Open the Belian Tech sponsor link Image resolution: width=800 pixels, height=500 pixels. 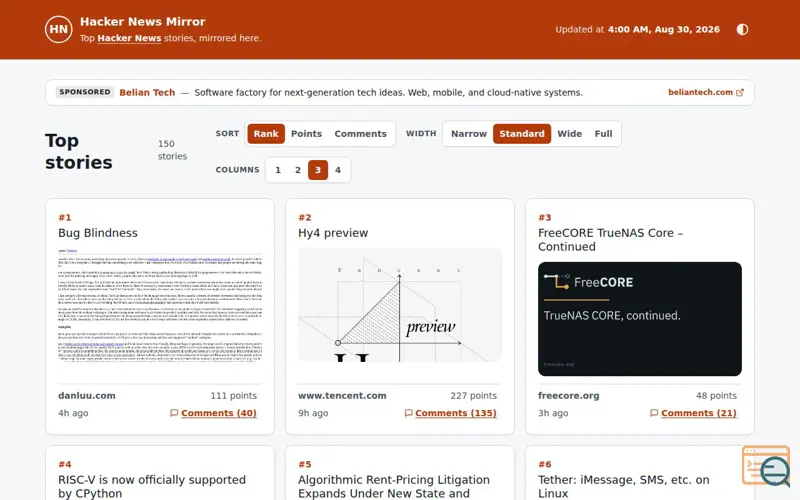click(147, 92)
